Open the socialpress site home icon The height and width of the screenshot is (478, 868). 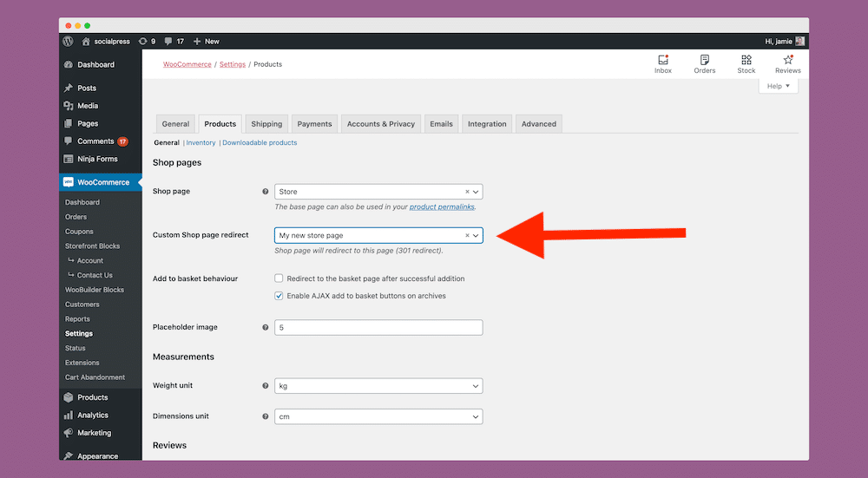click(86, 42)
